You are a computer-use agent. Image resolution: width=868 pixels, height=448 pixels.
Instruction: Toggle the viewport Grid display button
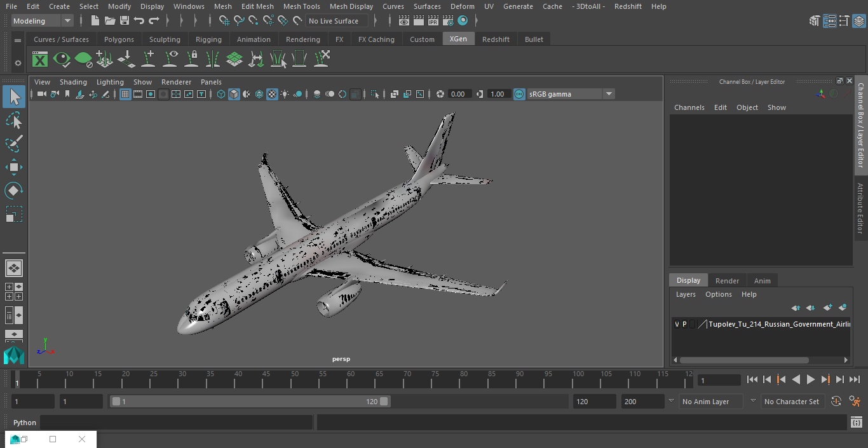pyautogui.click(x=125, y=94)
